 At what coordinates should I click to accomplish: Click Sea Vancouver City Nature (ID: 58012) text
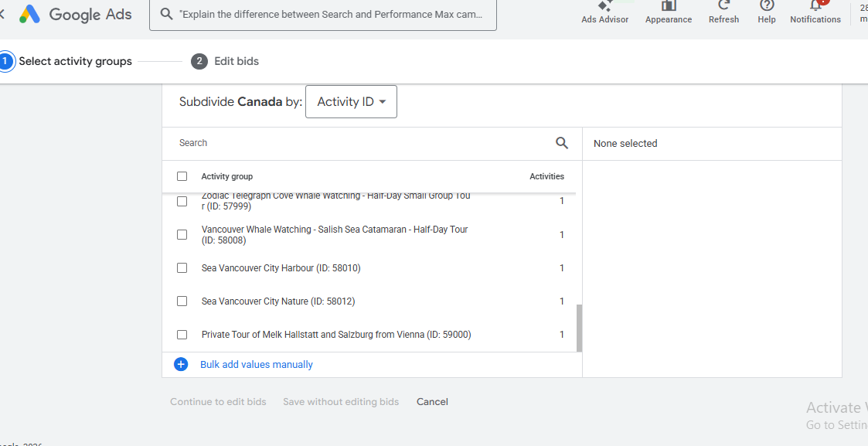pos(278,301)
